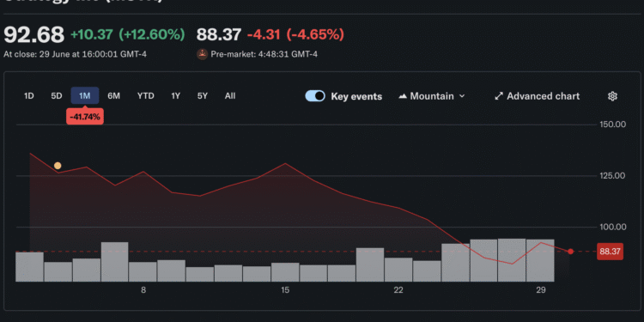Image resolution: width=644 pixels, height=322 pixels.
Task: Switch to the 6M time range
Action: [113, 95]
